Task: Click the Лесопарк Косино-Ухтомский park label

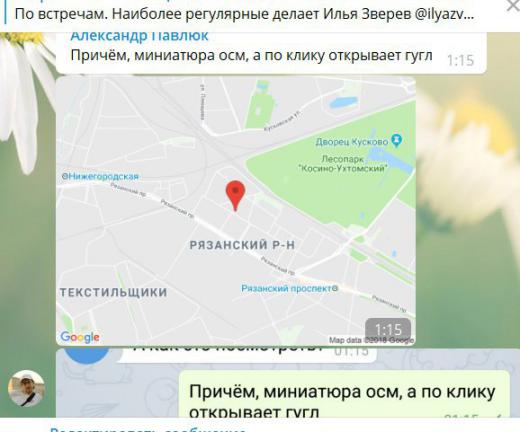Action: coord(343,163)
